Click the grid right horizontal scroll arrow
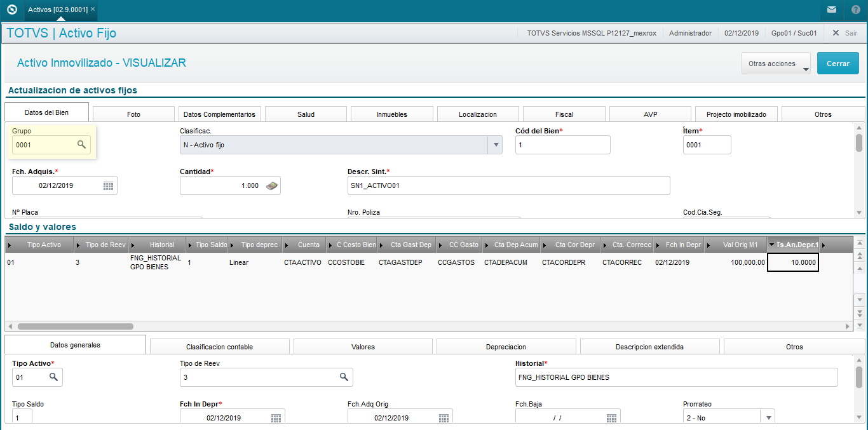 (848, 326)
